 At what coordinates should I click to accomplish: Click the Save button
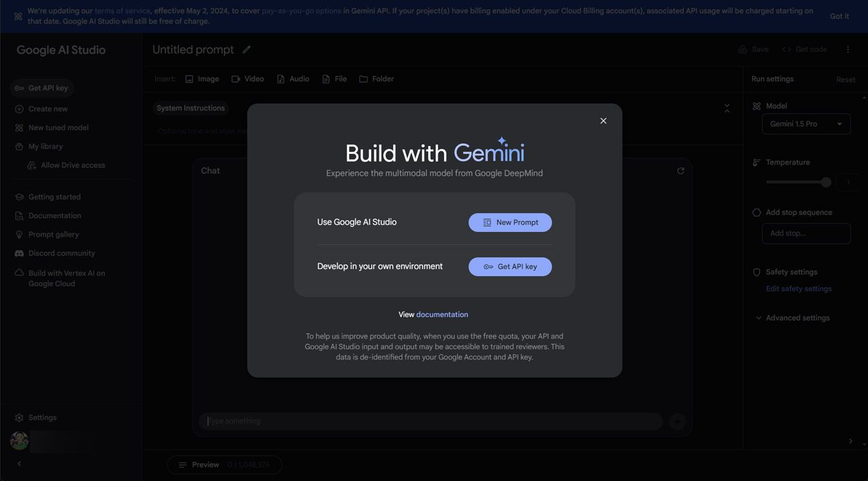point(753,50)
